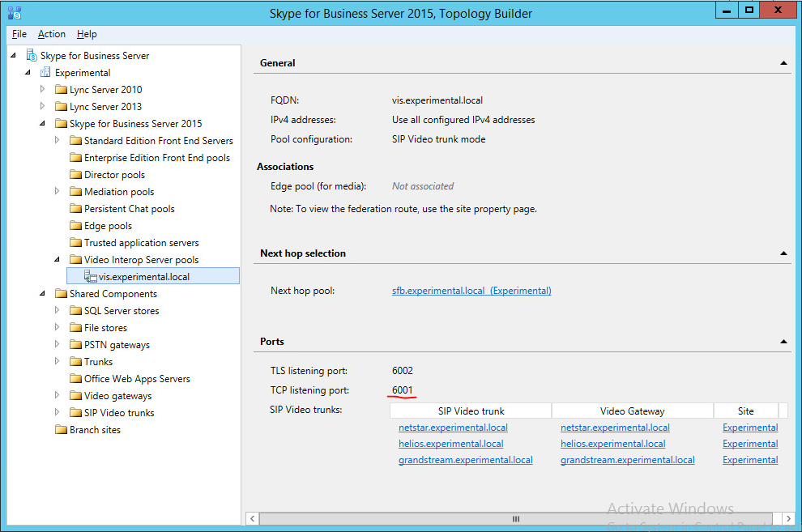Expand the Lync Server 2013 node
The image size is (802, 532).
point(43,107)
